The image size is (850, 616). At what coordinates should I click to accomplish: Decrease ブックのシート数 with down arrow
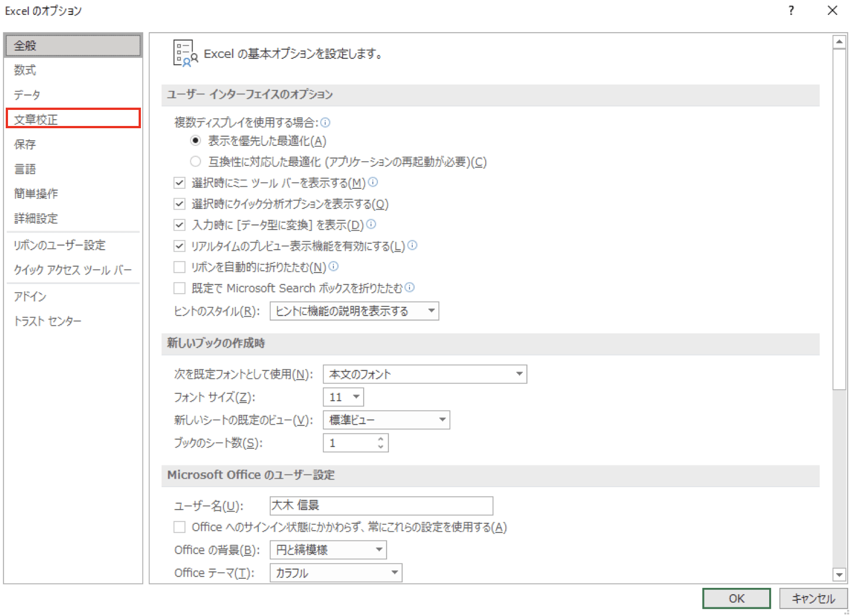pos(380,447)
